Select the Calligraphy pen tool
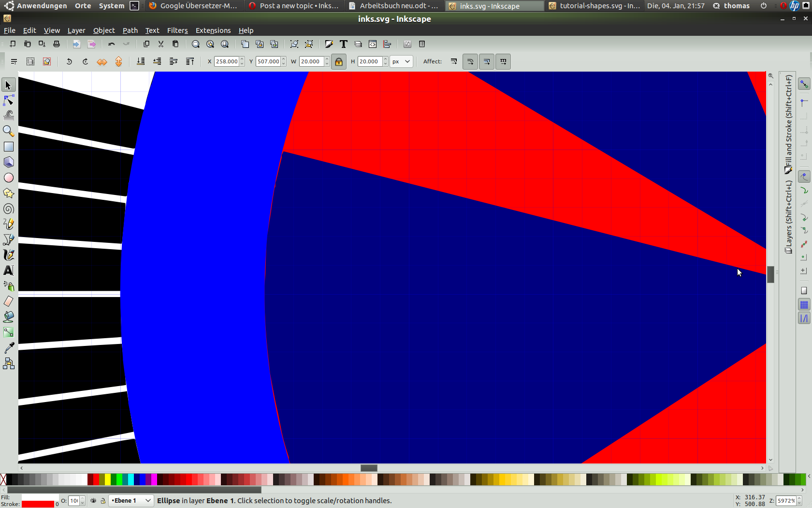The width and height of the screenshot is (812, 508). coord(9,255)
